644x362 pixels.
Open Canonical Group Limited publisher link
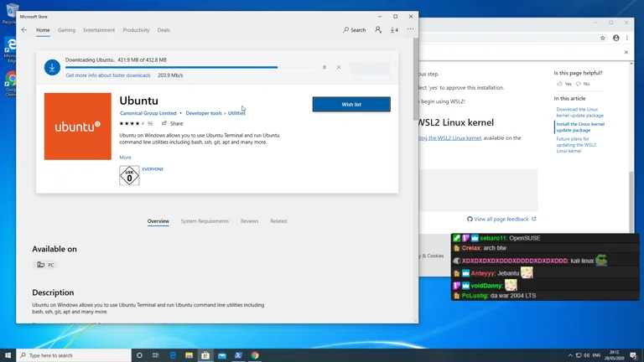pos(148,113)
